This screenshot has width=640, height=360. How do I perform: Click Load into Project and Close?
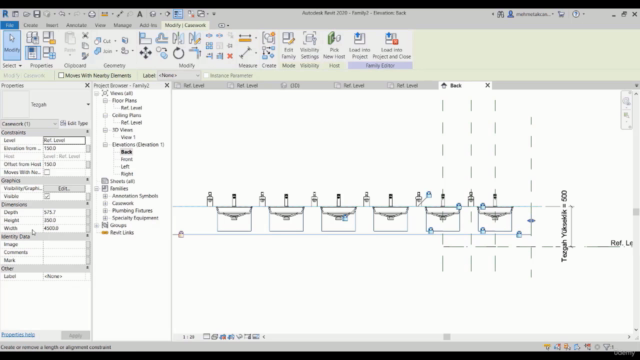pos(391,46)
